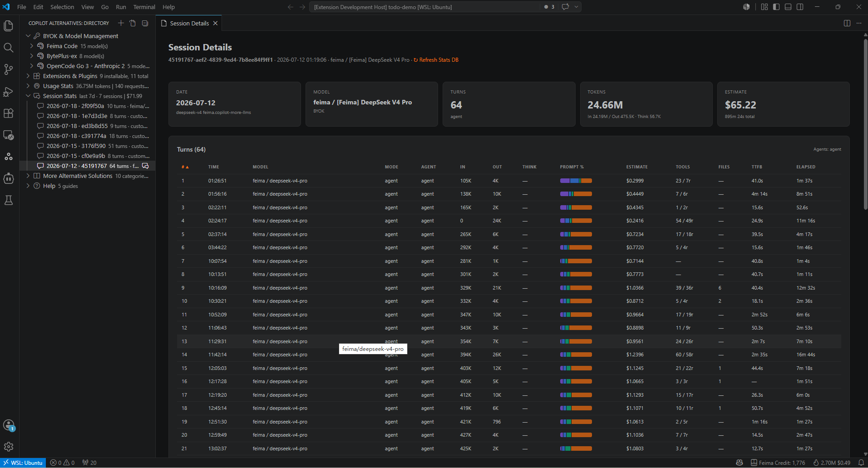The width and height of the screenshot is (868, 468).
Task: Open chat icon on 45191767 session row
Action: [145, 166]
